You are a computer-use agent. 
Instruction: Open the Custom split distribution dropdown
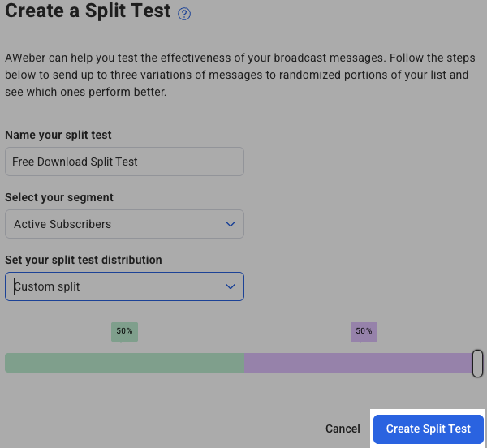[x=124, y=286]
